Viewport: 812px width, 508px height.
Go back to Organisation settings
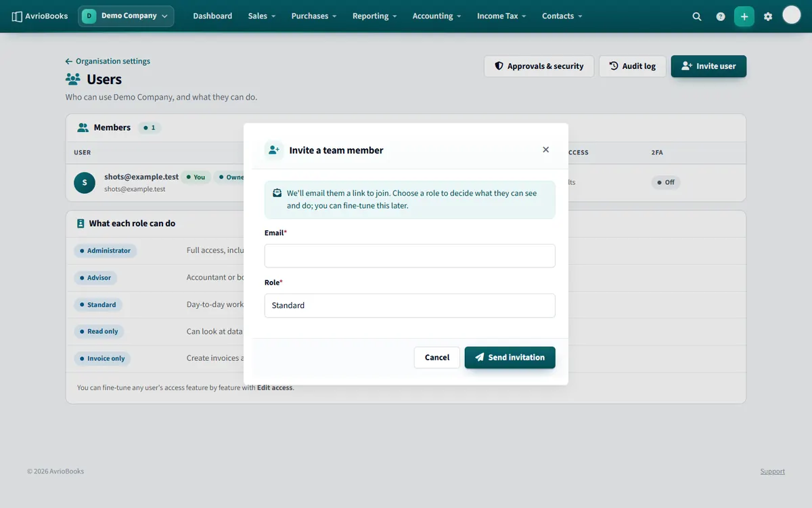108,61
